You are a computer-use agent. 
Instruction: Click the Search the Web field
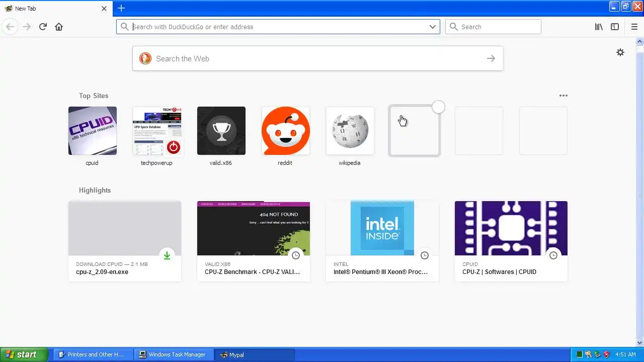(317, 58)
